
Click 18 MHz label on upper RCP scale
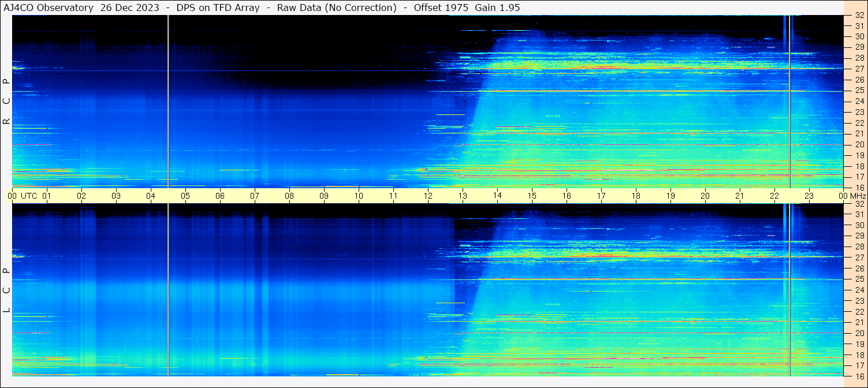pyautogui.click(x=859, y=166)
